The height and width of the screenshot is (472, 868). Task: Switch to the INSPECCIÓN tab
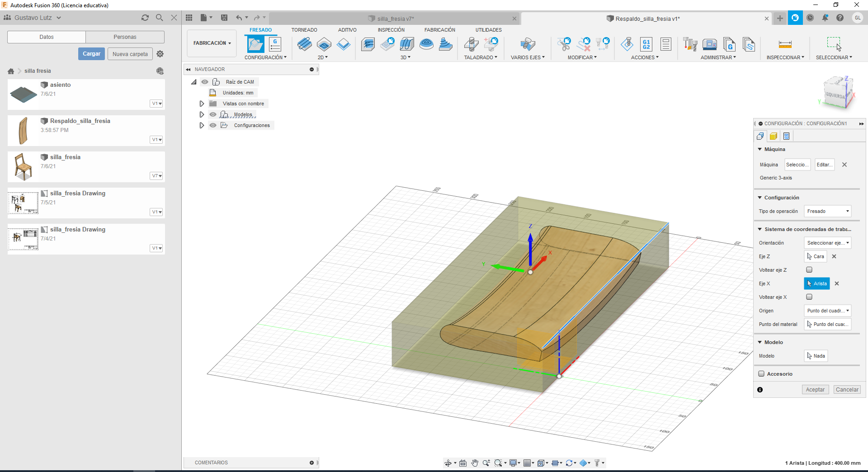point(391,30)
